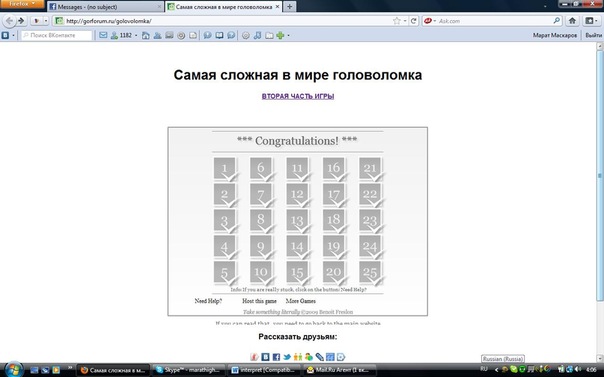Select level 13 puzzle tile

298,221
